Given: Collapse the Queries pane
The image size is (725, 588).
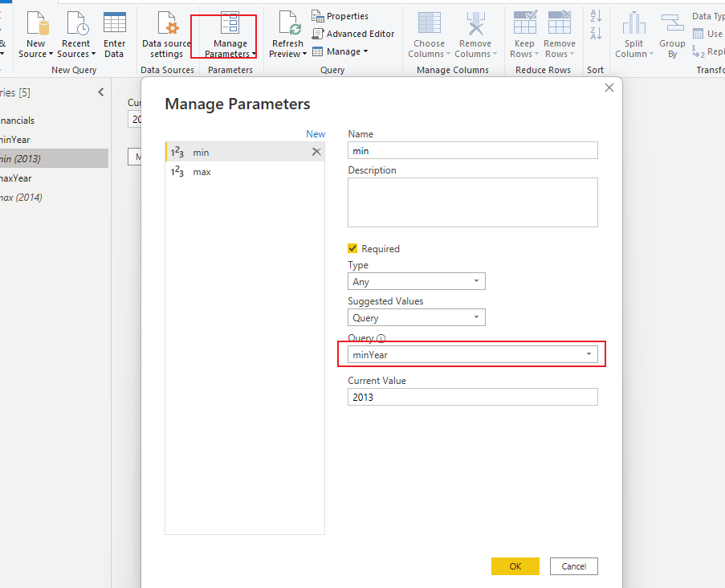Looking at the screenshot, I should 101,92.
